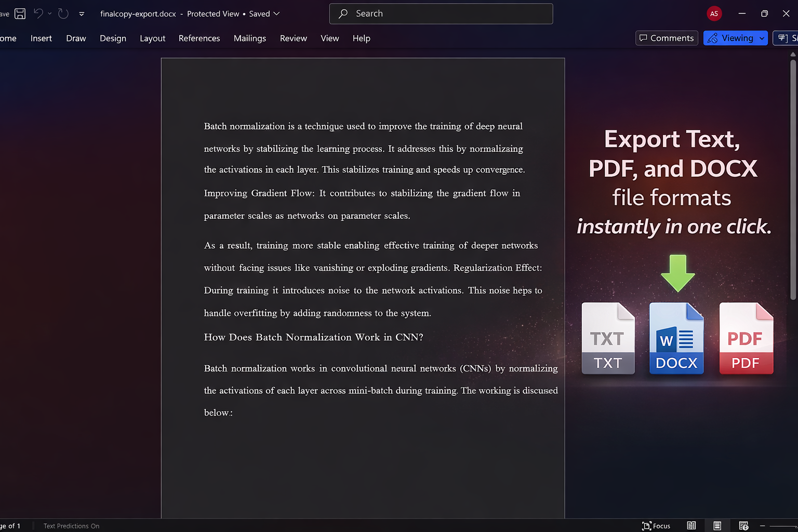Screen dimensions: 798x532
Task: Click the Share button
Action: click(x=788, y=38)
